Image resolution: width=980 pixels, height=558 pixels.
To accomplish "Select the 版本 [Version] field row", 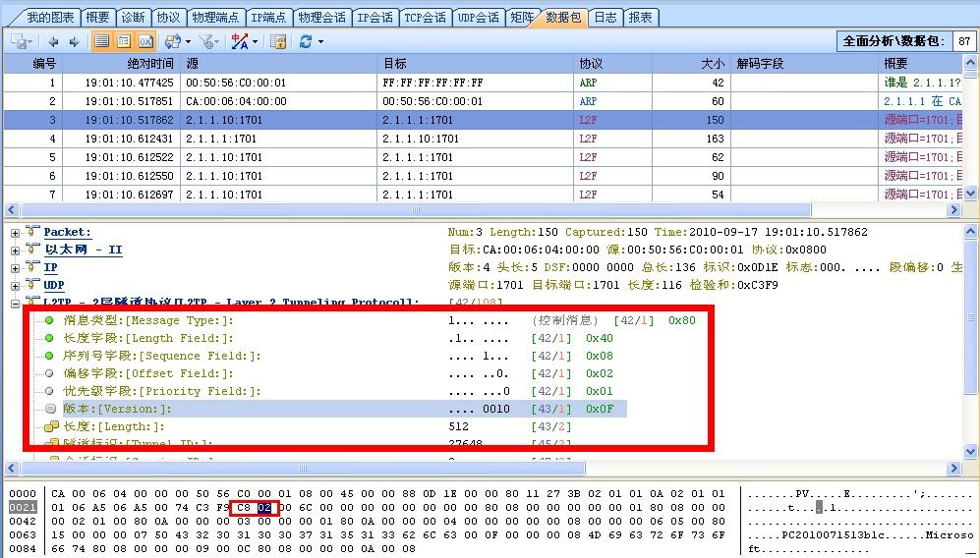I will click(118, 409).
